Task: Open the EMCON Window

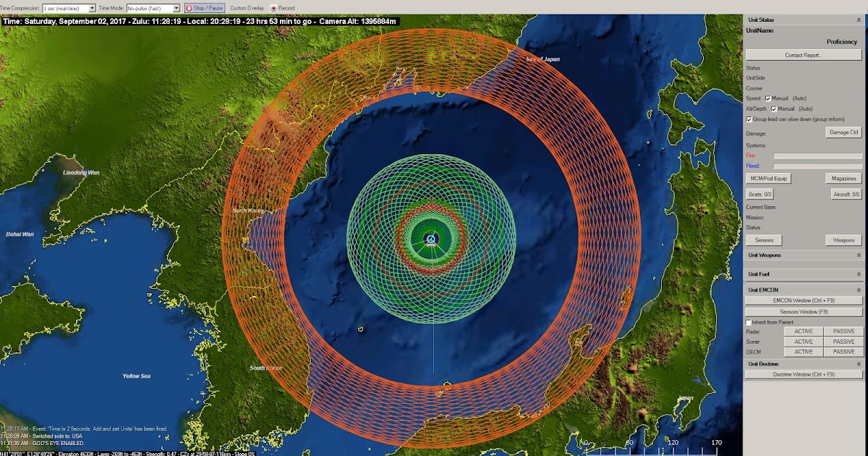Action: [x=803, y=301]
